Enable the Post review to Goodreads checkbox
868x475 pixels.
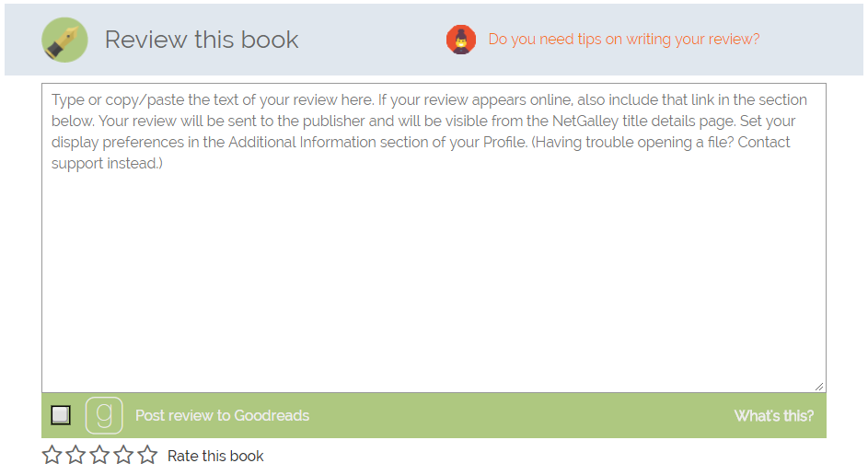pos(61,415)
